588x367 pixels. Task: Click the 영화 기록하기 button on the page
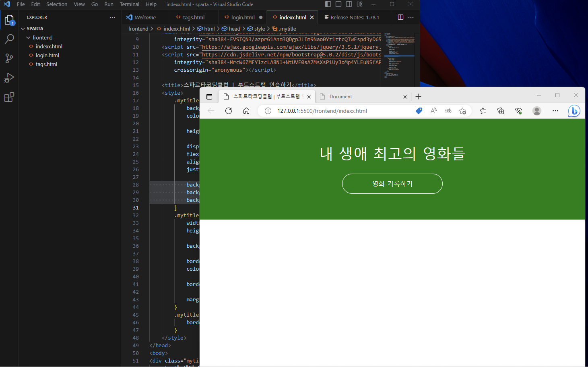[392, 184]
